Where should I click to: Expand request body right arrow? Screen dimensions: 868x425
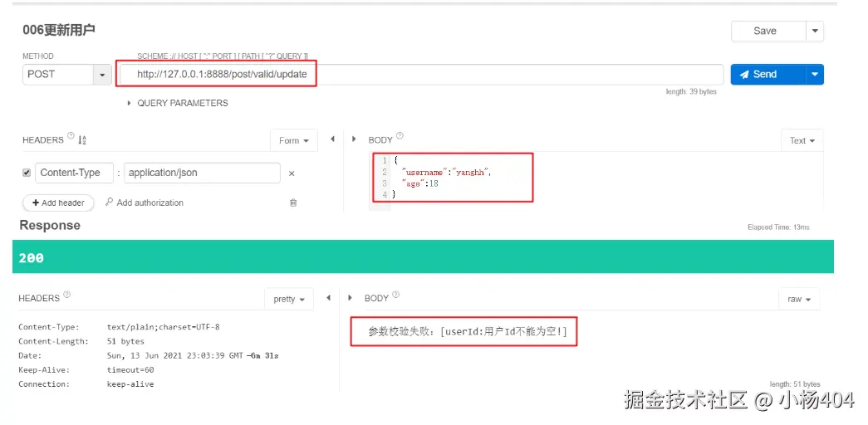tap(354, 139)
